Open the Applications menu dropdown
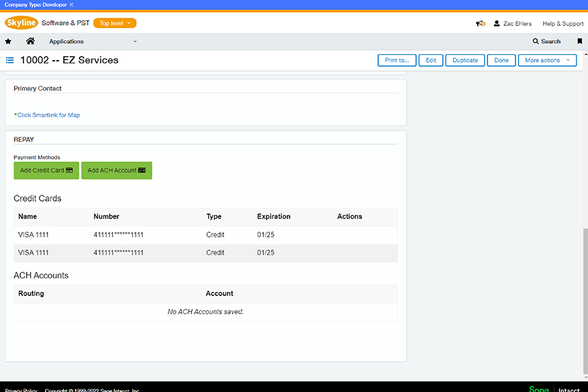Viewport: 588px width, 392px height. pyautogui.click(x=92, y=41)
